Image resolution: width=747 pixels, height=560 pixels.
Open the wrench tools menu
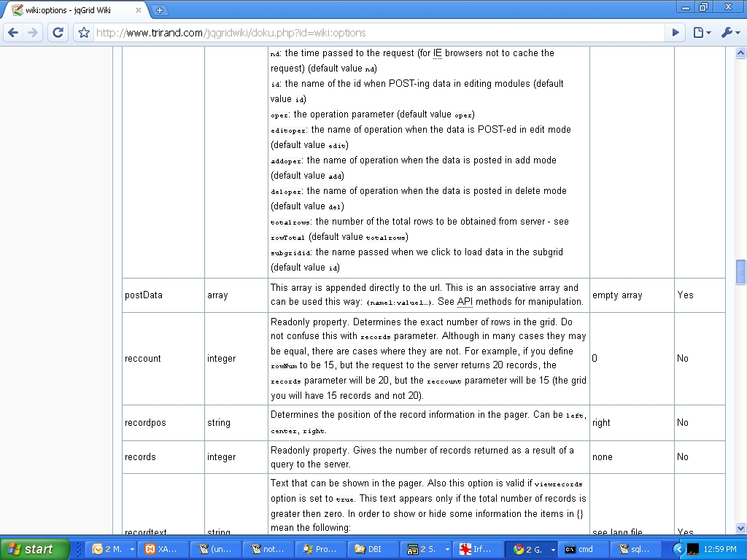(729, 32)
